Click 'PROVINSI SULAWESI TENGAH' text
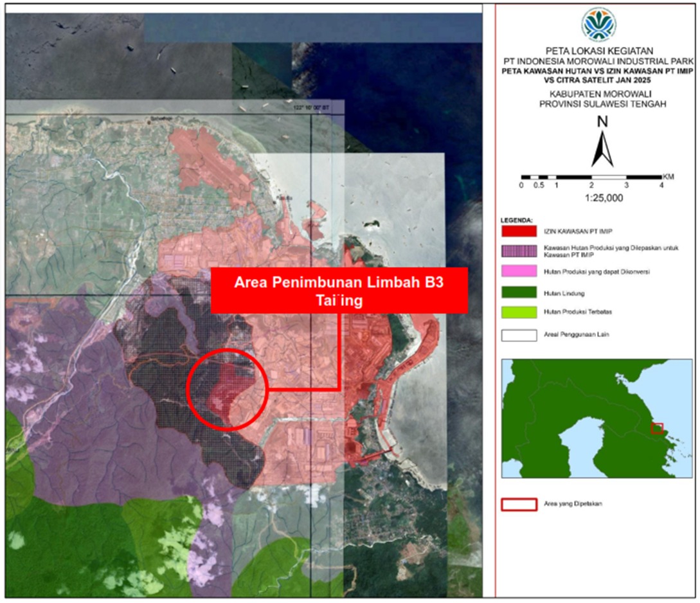 (x=602, y=104)
